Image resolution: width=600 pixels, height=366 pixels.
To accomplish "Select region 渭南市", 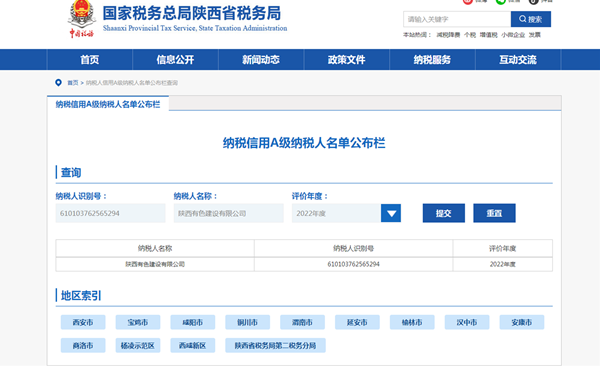I will coord(302,322).
